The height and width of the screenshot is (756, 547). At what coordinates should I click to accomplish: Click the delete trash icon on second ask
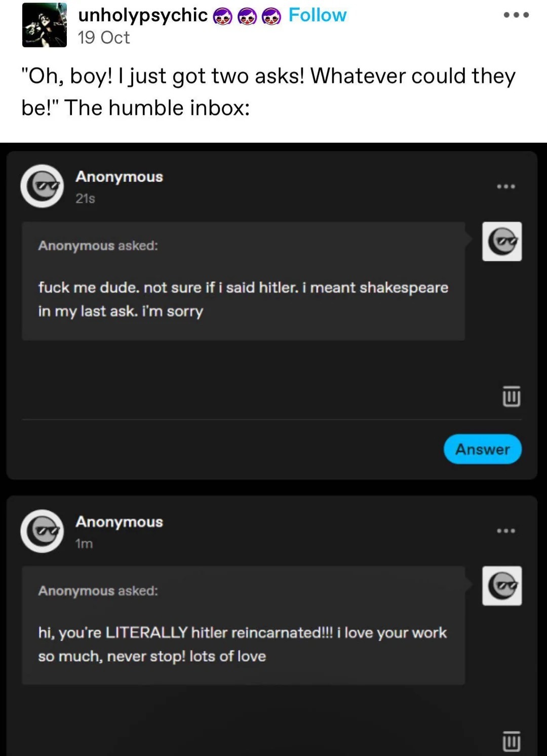click(x=511, y=740)
